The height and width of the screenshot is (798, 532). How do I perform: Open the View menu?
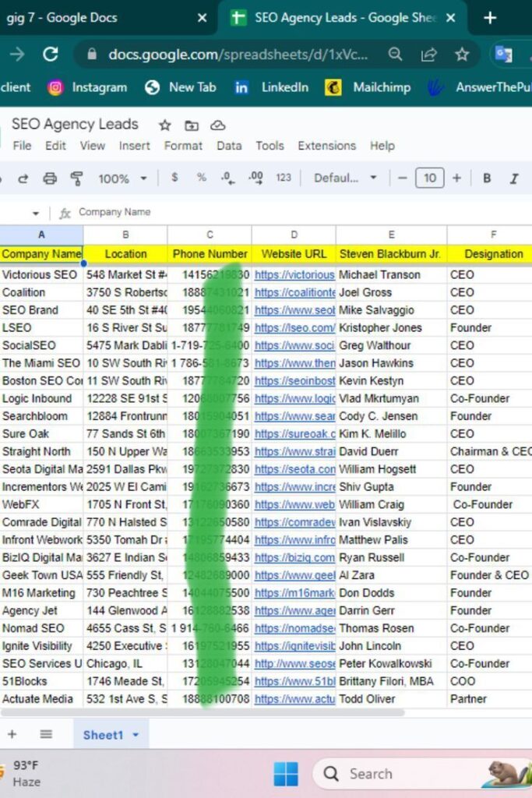(x=92, y=146)
